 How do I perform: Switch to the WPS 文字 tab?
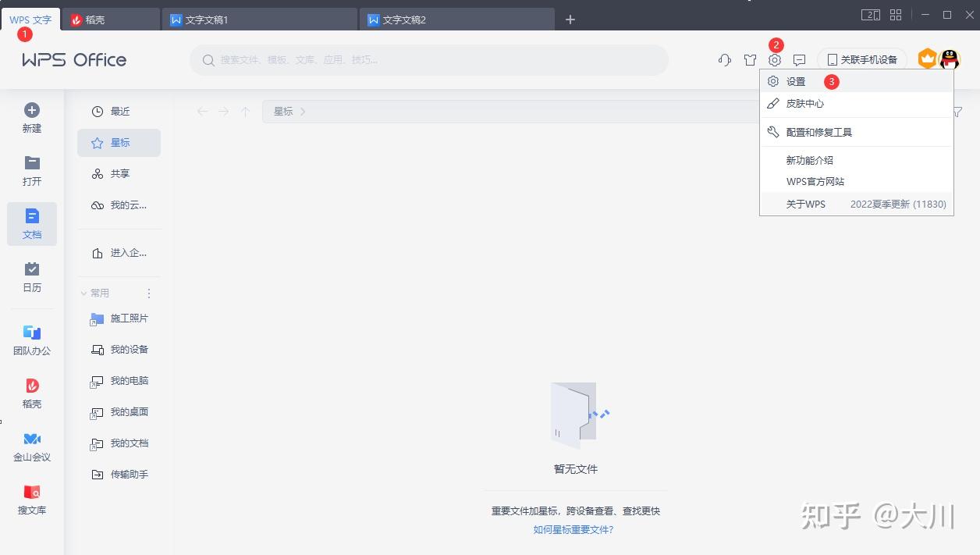click(30, 20)
